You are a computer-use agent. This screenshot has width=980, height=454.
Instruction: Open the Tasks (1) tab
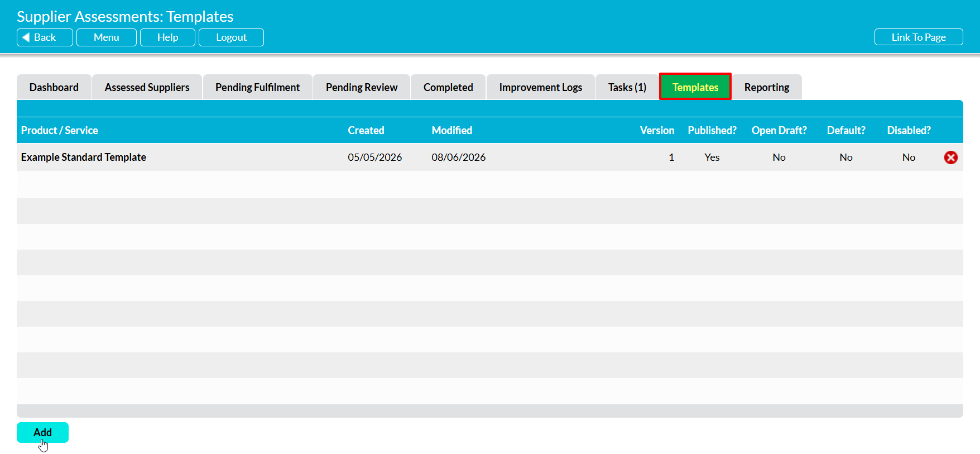(x=627, y=87)
